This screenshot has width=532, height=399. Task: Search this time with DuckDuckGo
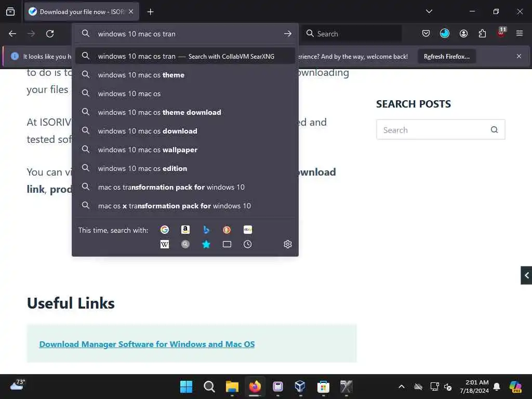pos(227,230)
